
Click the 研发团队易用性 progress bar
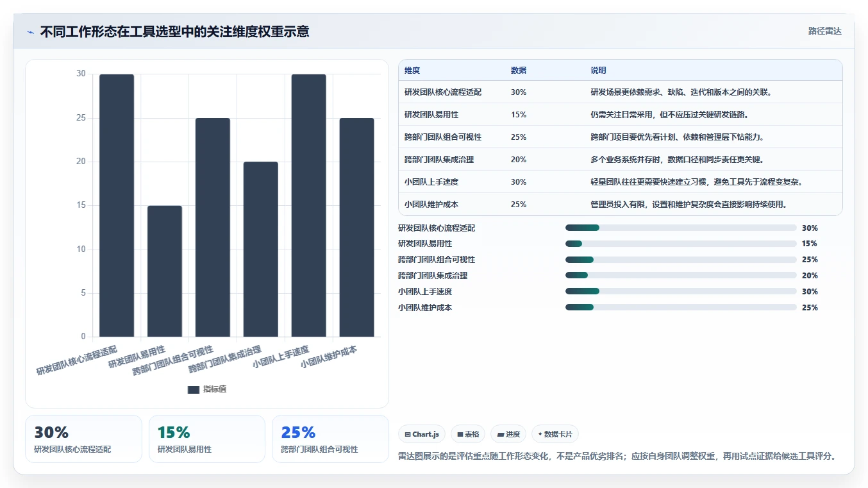pos(681,244)
